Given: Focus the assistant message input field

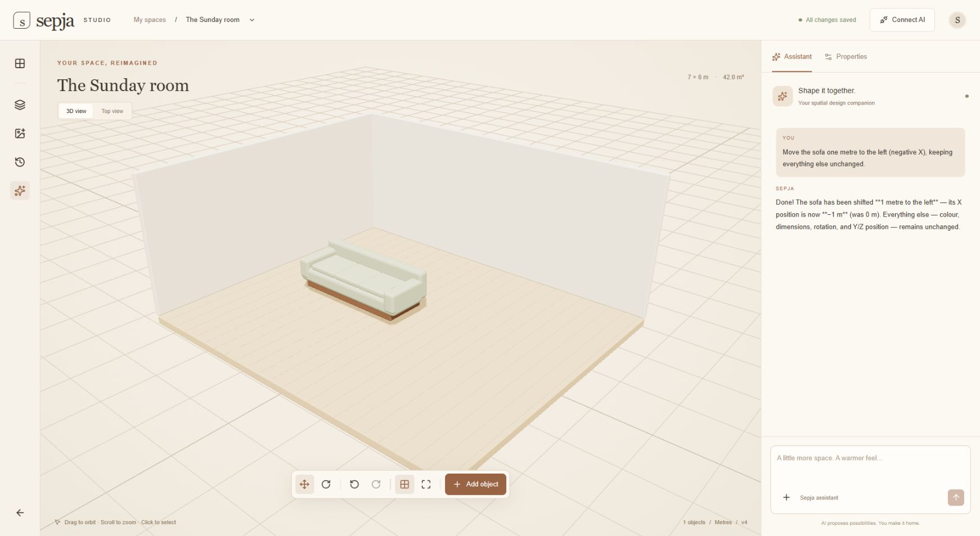Looking at the screenshot, I should tap(870, 466).
